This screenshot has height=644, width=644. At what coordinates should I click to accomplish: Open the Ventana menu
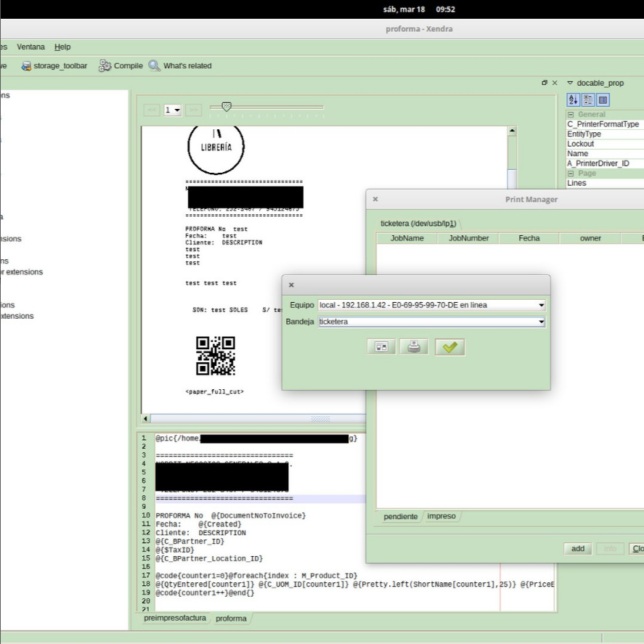pyautogui.click(x=30, y=46)
